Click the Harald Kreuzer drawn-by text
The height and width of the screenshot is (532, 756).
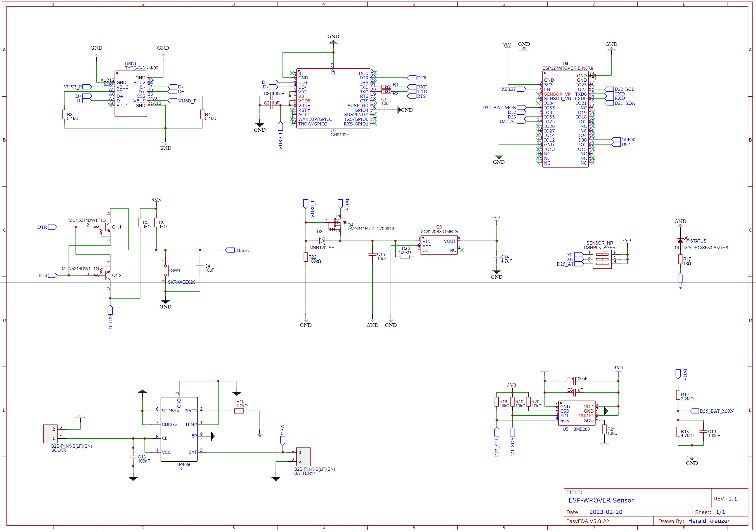[709, 521]
